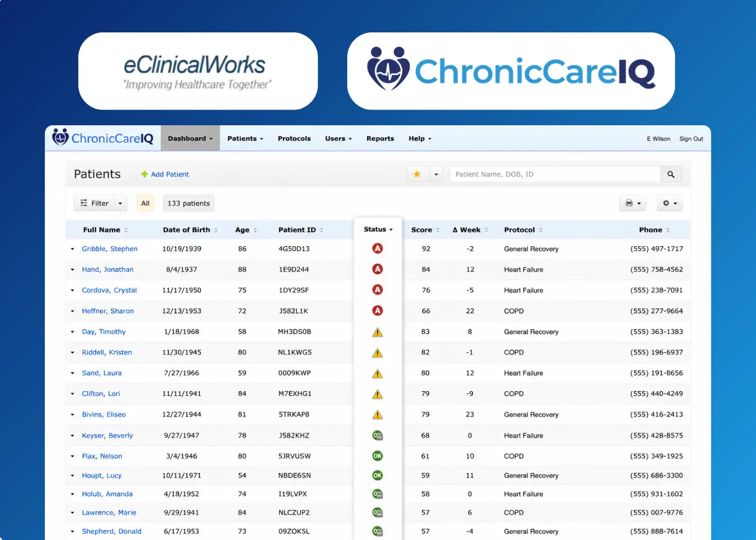The image size is (756, 540).
Task: Click phone number (555) 497-1717
Action: [657, 249]
